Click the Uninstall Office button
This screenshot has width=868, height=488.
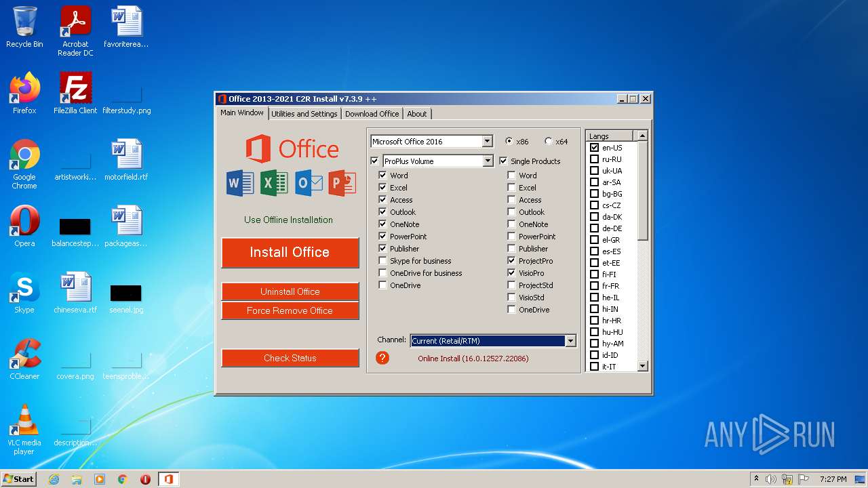[290, 291]
